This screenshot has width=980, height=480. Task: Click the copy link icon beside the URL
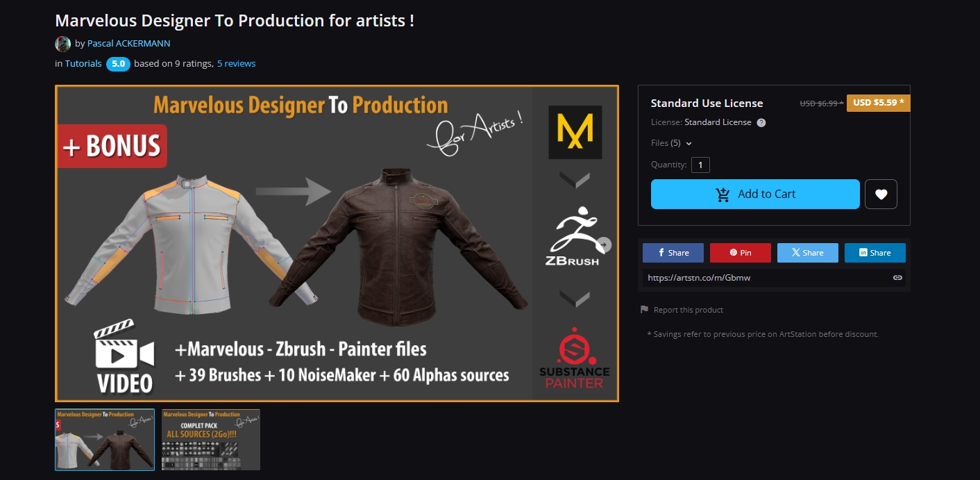[897, 278]
